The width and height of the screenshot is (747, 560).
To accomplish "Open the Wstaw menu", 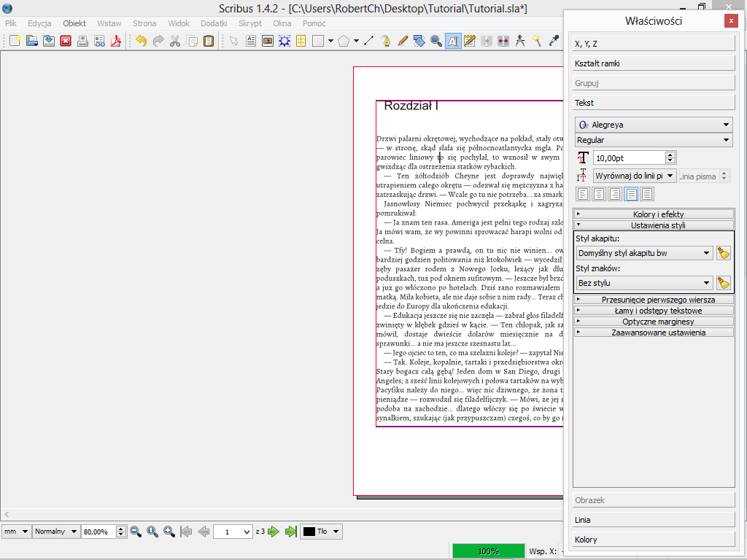I will point(109,23).
